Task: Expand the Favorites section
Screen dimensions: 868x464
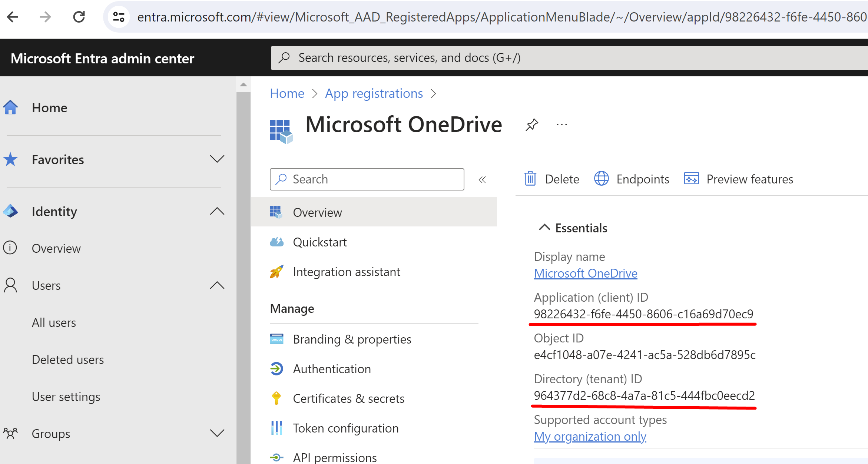Action: (x=217, y=159)
